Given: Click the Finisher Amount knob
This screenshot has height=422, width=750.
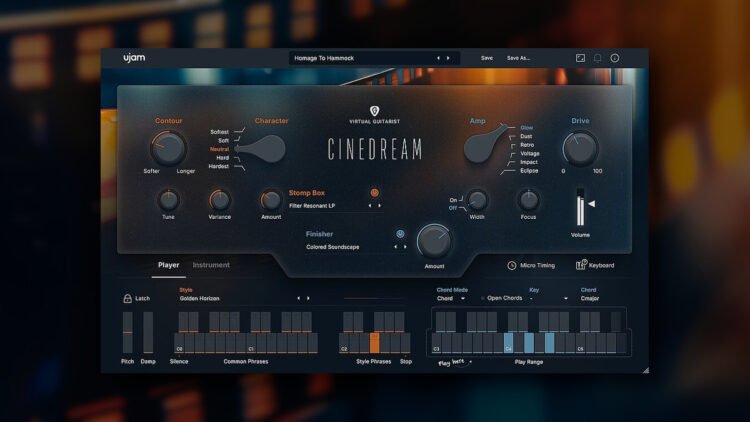Looking at the screenshot, I should point(434,242).
